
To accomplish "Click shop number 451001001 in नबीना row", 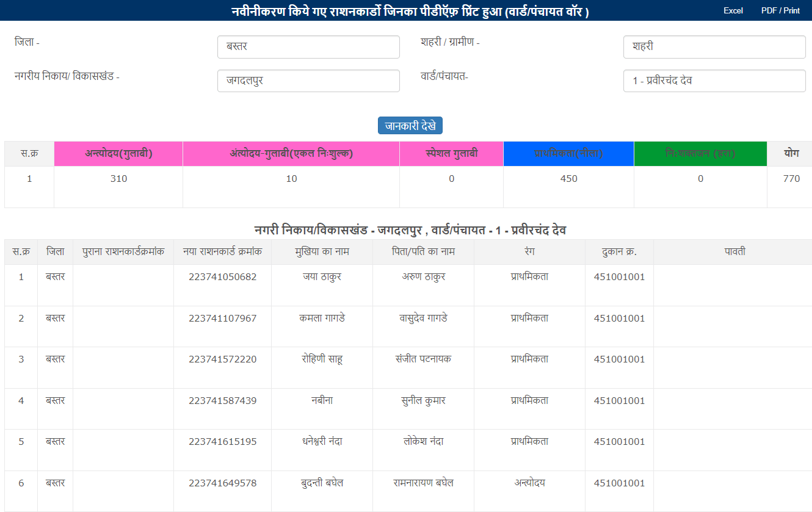I will [x=619, y=401].
